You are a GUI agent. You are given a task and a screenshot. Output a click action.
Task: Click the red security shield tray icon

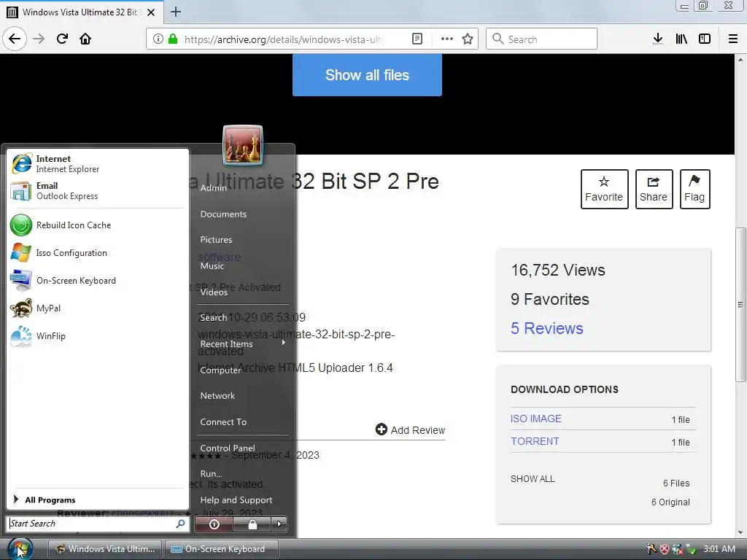(x=665, y=549)
